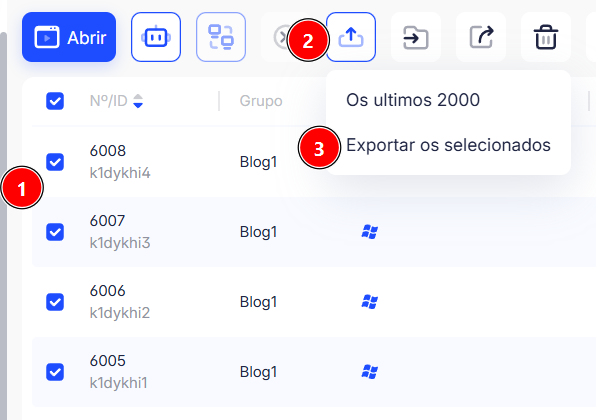
Task: Choose Os ultimos 2000 menu option
Action: click(413, 100)
